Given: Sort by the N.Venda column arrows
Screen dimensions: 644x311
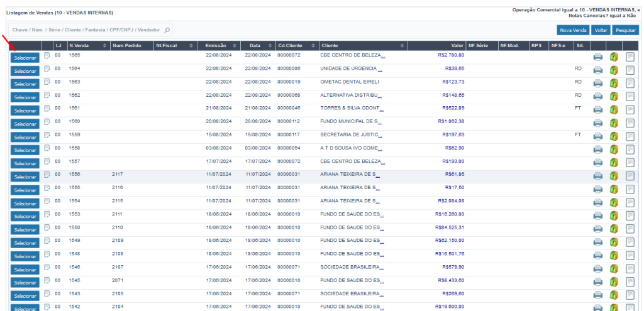Looking at the screenshot, I should (x=104, y=46).
